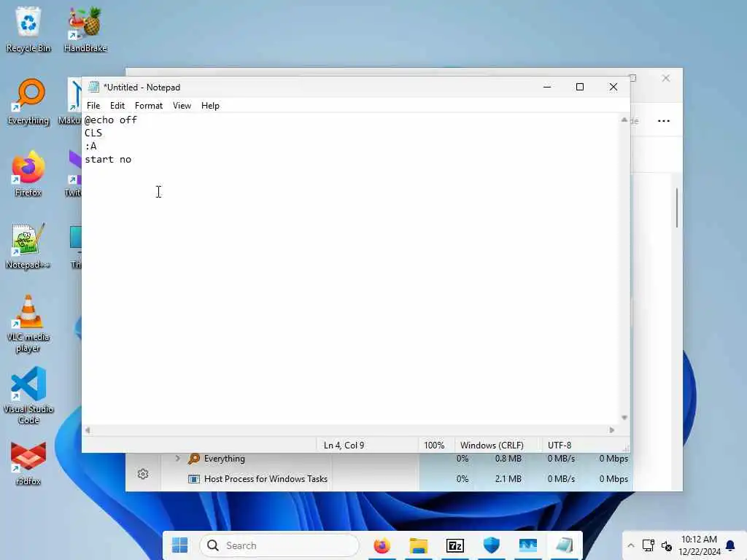Close the Notepad window
Image resolution: width=747 pixels, height=560 pixels.
coord(613,87)
